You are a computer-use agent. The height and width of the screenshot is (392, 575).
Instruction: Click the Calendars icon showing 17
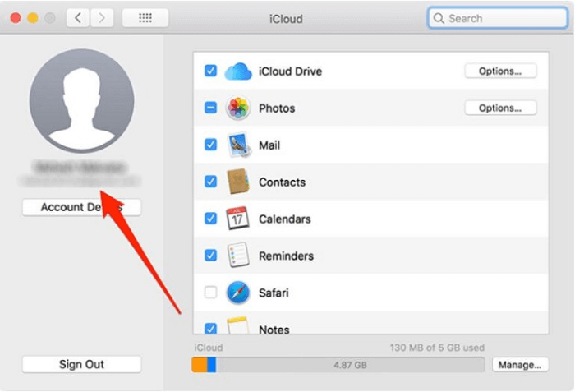point(237,219)
